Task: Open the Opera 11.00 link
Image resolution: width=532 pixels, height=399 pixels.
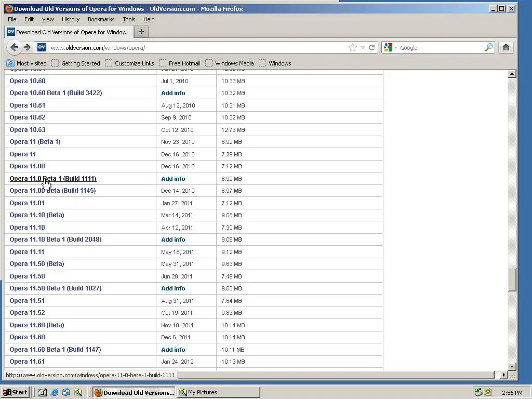Action: point(27,166)
